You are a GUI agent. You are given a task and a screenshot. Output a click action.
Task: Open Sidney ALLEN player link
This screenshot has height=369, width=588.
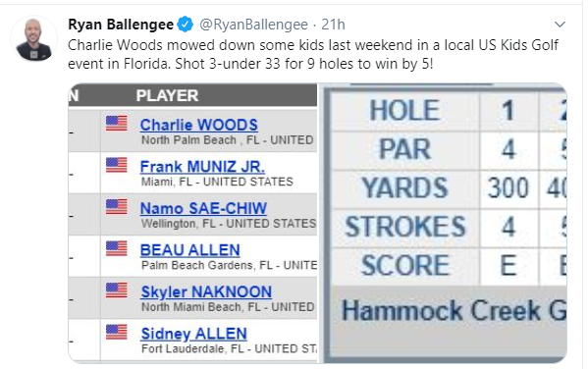193,334
